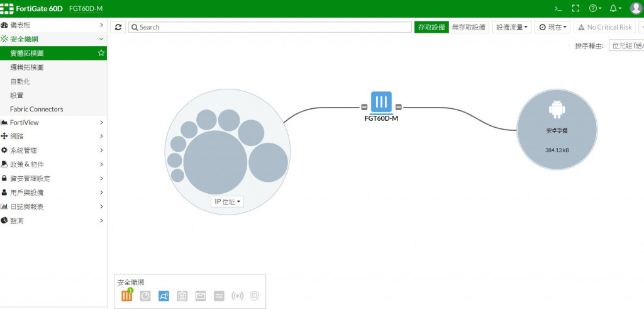The height and width of the screenshot is (309, 644).
Task: Favorite 實體拓樸圖 with the star icon
Action: click(x=101, y=53)
